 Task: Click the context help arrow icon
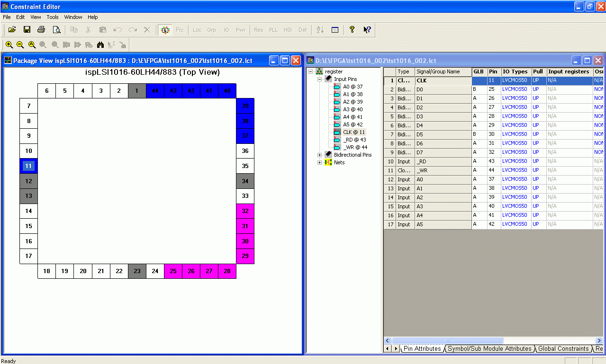point(367,30)
